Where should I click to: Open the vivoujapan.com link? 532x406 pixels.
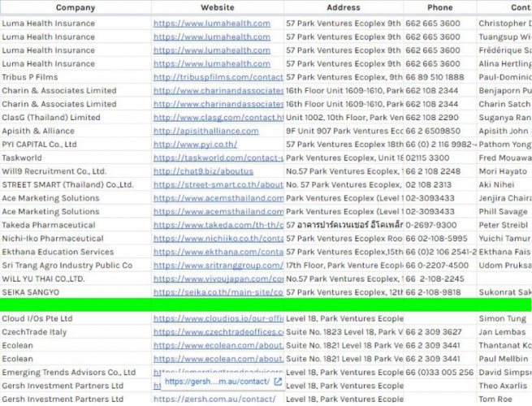[218, 279]
